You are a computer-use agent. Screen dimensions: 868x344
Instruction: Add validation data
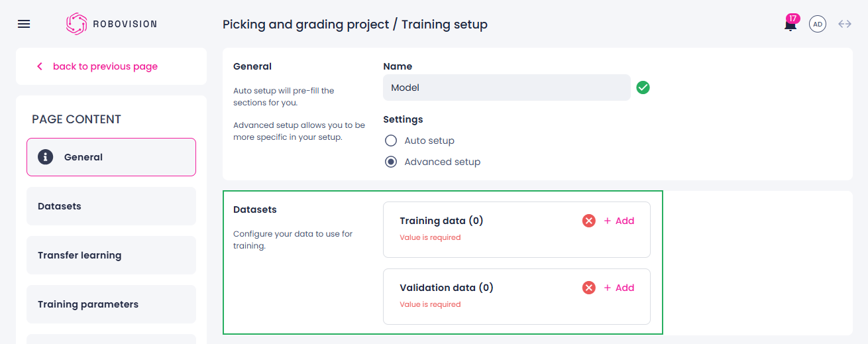tap(619, 288)
